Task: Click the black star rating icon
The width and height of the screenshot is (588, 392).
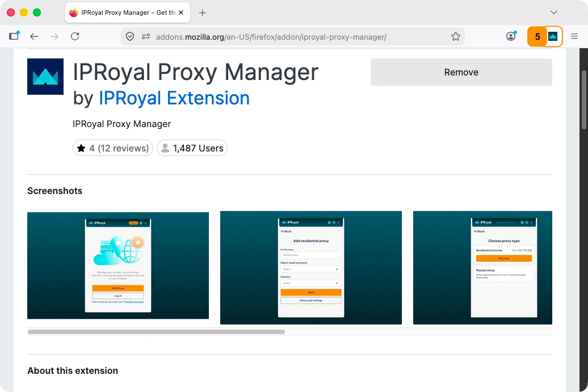Action: pos(81,149)
